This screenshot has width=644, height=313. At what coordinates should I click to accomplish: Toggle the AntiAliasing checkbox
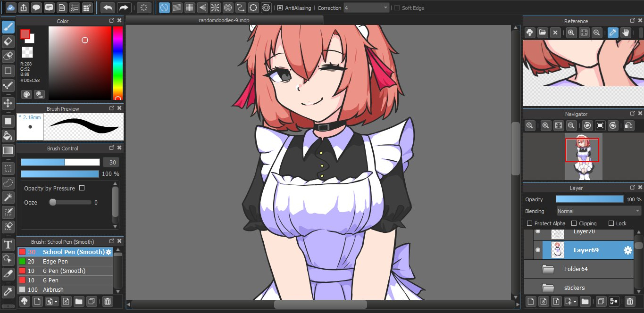tap(280, 8)
